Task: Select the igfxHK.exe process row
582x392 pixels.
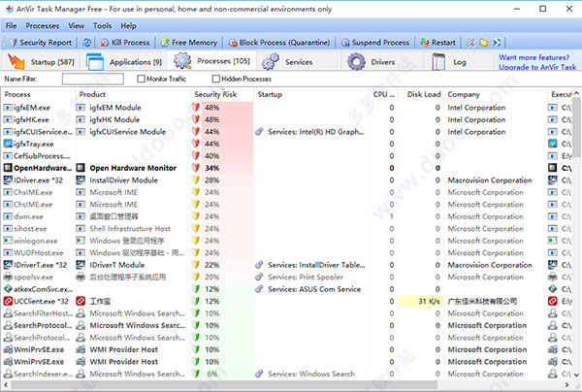Action: [x=286, y=119]
